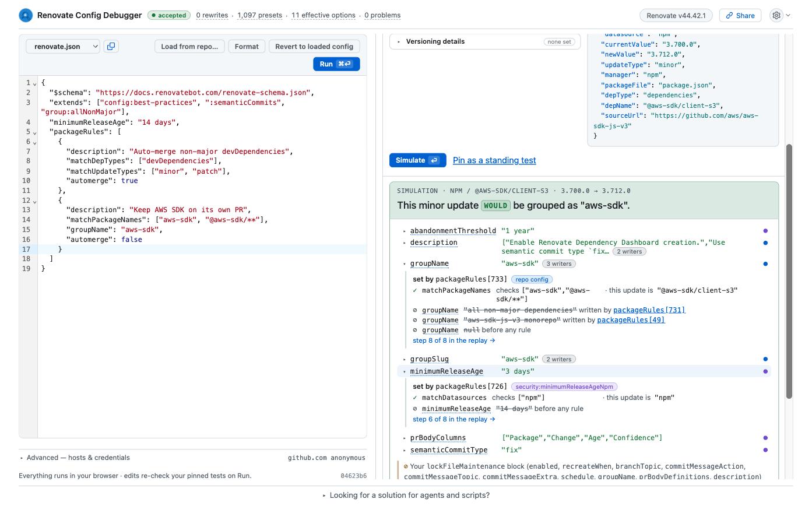Click the Renovate v44.42.1 version button
Viewport: 812px width, 506px height.
coord(676,16)
